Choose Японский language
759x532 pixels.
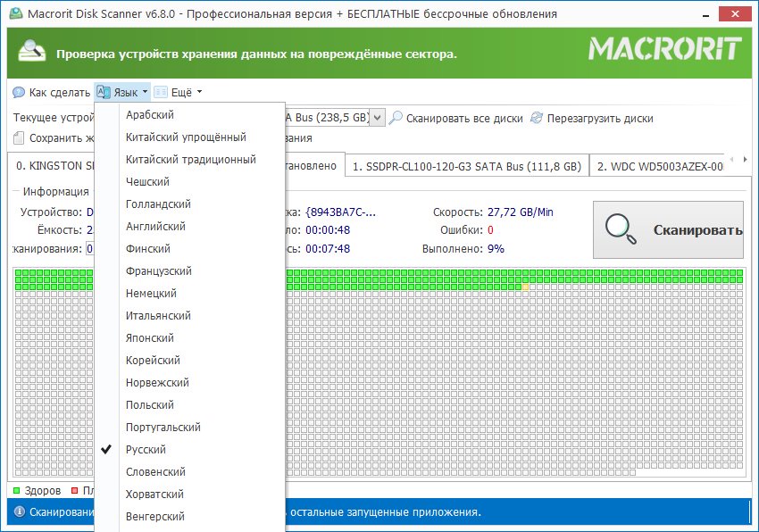(189, 337)
